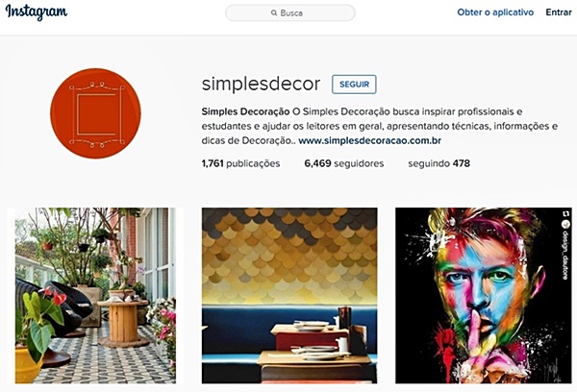Open the balcony garden photo post
Image resolution: width=577 pixels, height=392 pixels.
[x=95, y=296]
